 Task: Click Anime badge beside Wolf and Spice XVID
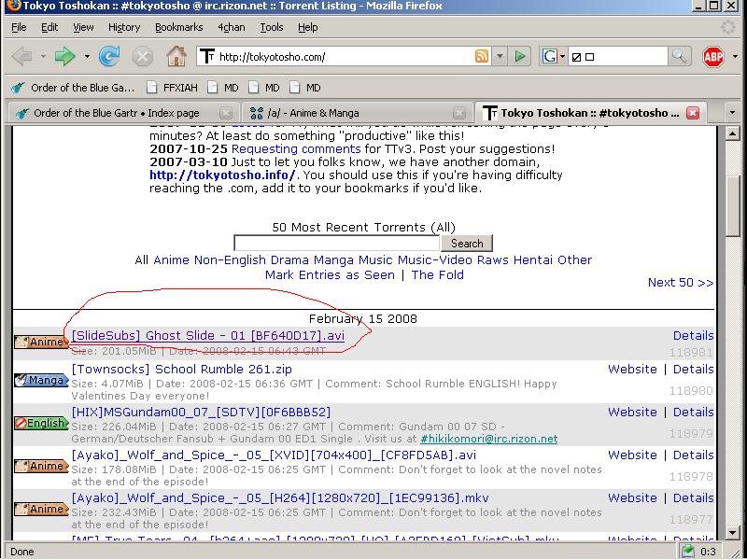tap(41, 466)
